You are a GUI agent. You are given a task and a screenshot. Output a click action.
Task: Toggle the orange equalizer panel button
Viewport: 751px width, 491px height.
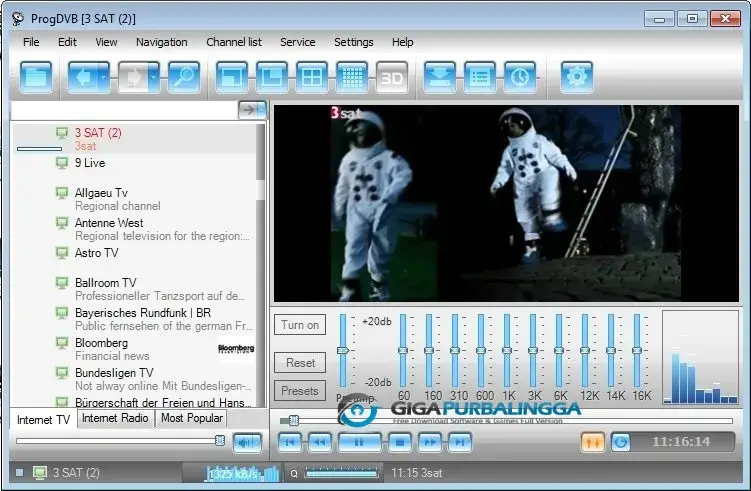592,442
